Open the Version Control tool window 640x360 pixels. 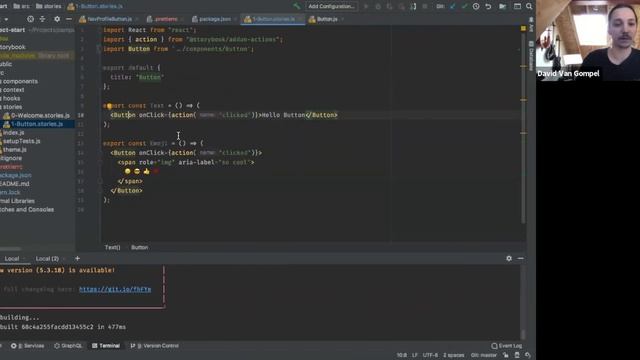155,346
